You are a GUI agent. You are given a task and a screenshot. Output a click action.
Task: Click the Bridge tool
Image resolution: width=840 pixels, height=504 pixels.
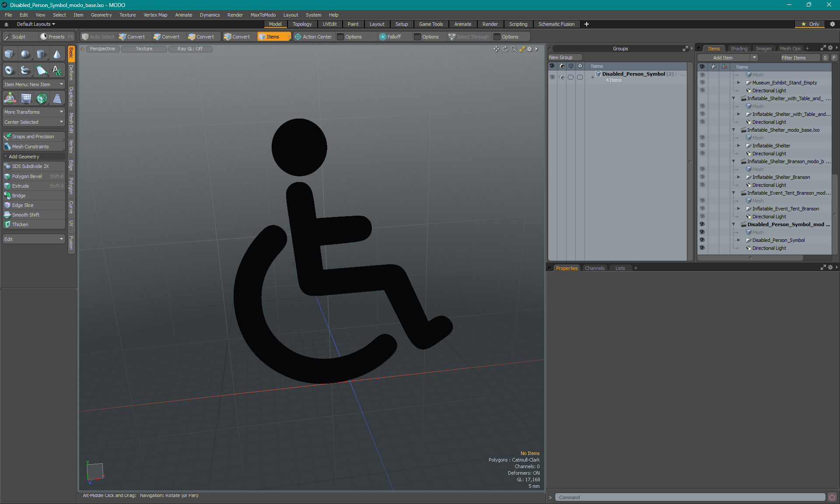click(x=34, y=196)
